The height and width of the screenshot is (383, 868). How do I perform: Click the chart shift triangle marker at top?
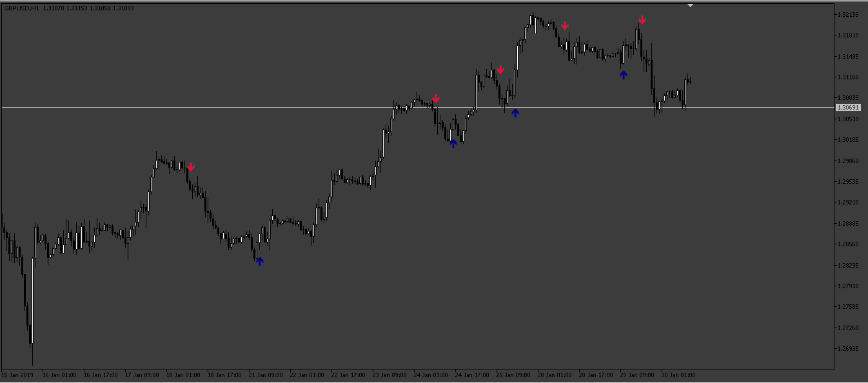(690, 5)
